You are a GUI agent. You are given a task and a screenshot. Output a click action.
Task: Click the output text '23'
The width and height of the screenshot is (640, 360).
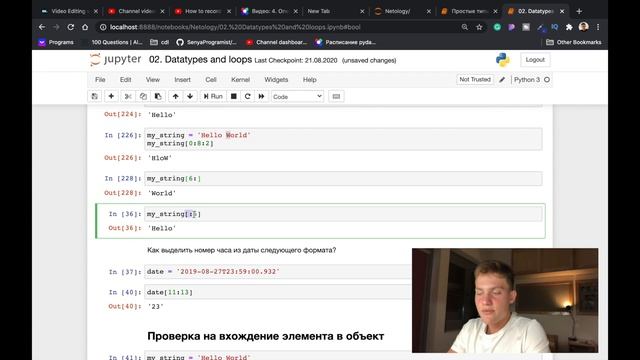pyautogui.click(x=156, y=307)
